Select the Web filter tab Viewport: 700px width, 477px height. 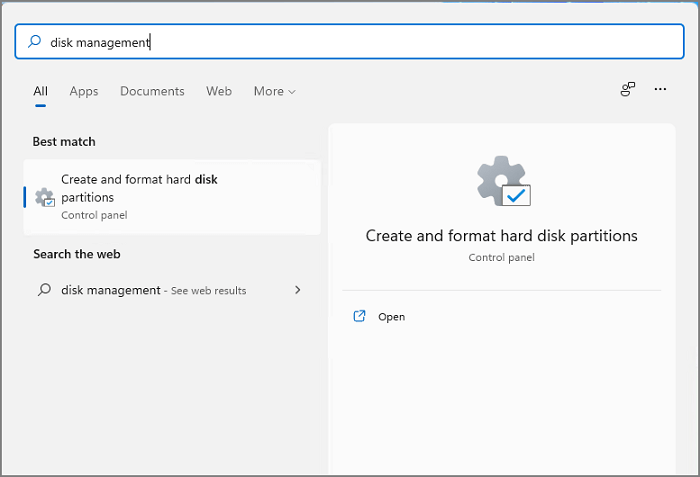(219, 91)
